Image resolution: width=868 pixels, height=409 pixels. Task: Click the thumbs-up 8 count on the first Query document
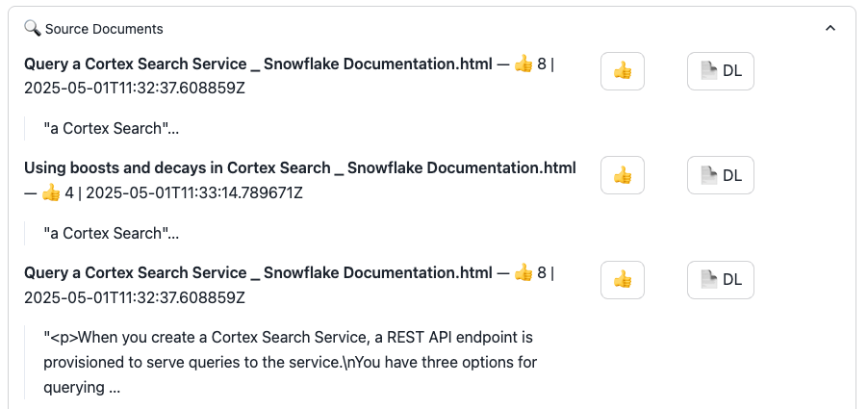coord(530,64)
